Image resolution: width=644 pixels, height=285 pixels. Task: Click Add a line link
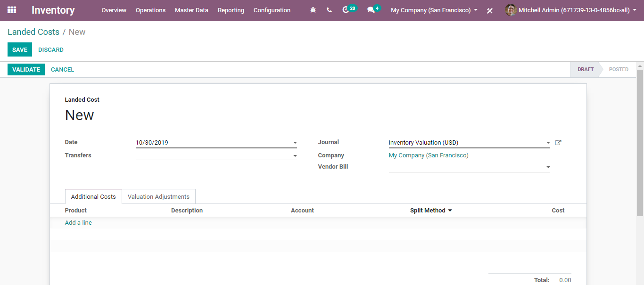78,223
